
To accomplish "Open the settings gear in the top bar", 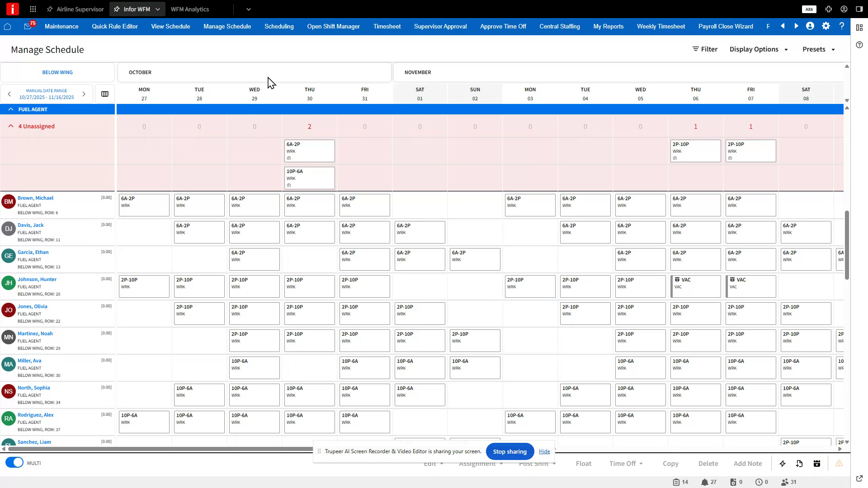I will (826, 26).
